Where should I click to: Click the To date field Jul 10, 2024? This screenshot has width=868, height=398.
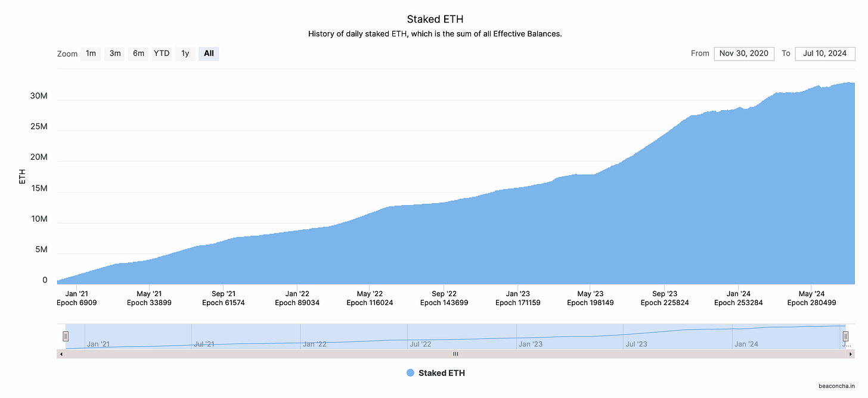pyautogui.click(x=825, y=53)
